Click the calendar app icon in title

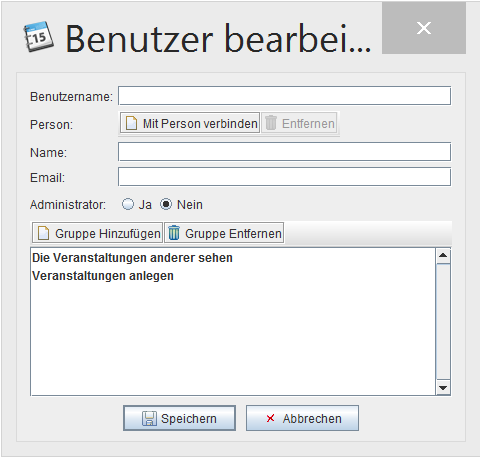click(39, 37)
